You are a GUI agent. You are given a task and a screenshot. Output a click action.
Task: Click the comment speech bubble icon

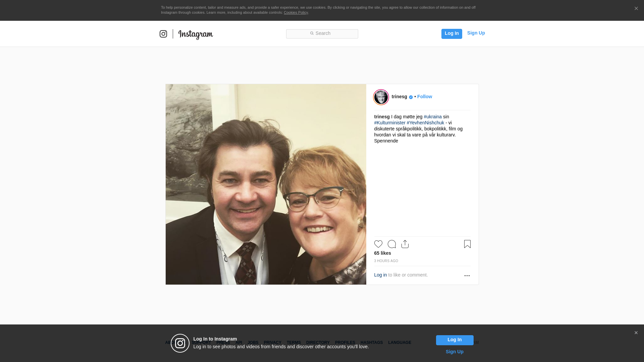click(x=391, y=244)
